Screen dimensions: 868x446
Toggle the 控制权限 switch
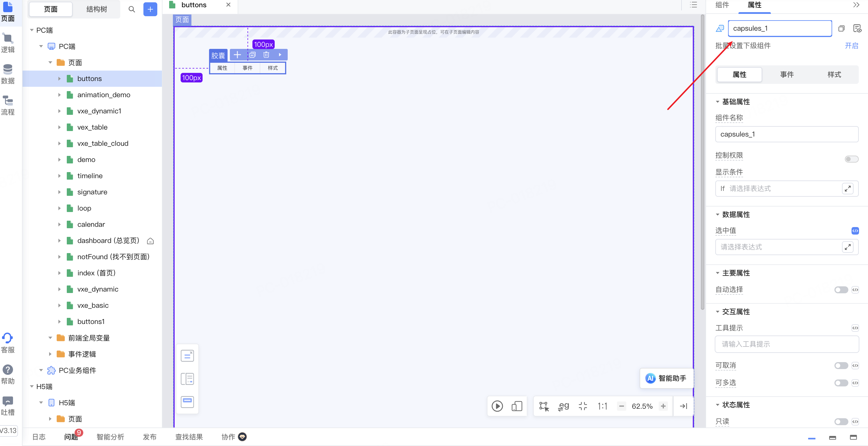pos(852,159)
